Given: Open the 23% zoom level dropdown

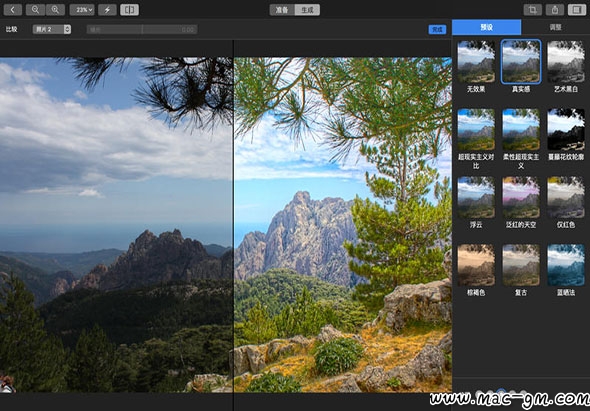Looking at the screenshot, I should [x=82, y=10].
